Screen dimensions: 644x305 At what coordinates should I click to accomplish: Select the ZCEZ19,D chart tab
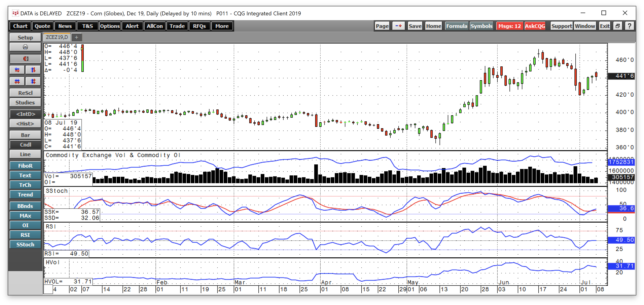tap(57, 37)
